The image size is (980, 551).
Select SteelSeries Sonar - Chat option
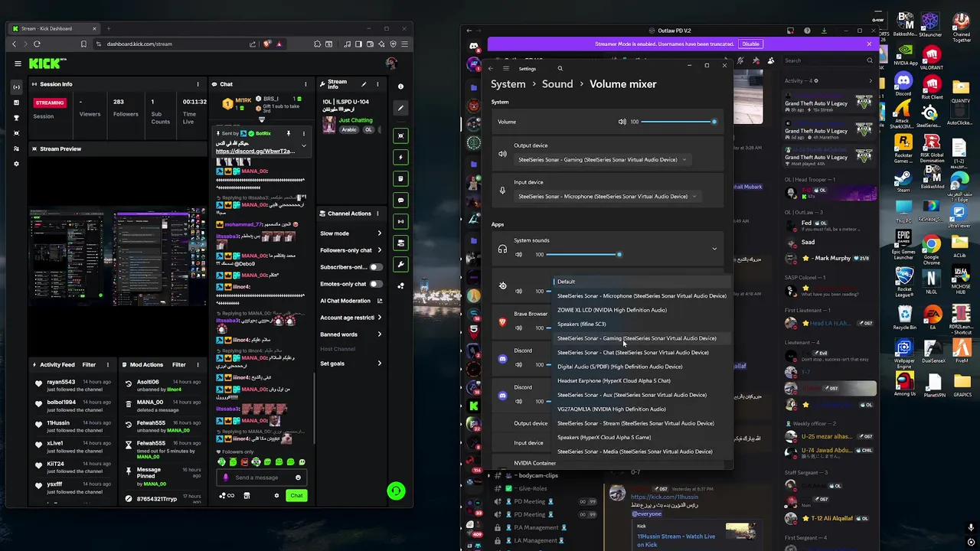pos(642,353)
